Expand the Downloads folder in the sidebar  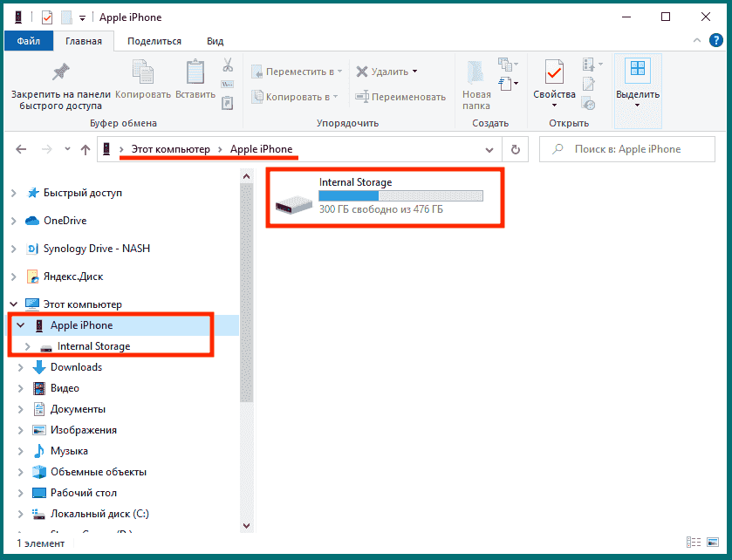click(x=20, y=367)
